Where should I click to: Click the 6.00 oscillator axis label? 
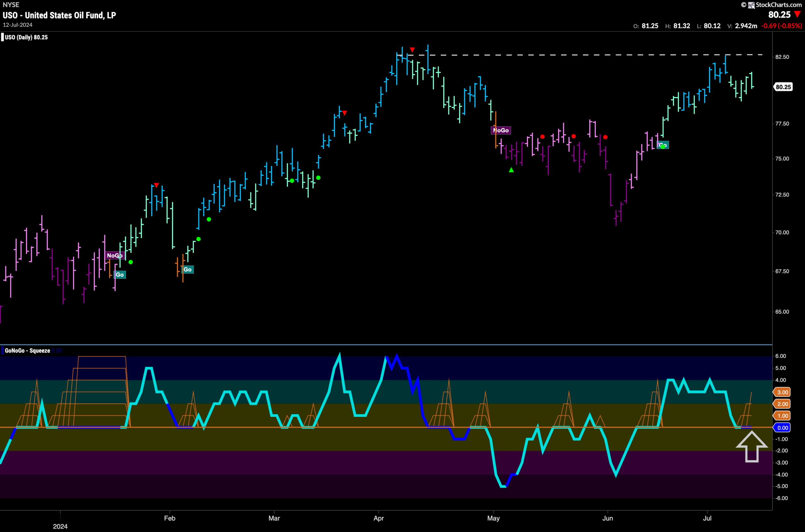pyautogui.click(x=780, y=356)
